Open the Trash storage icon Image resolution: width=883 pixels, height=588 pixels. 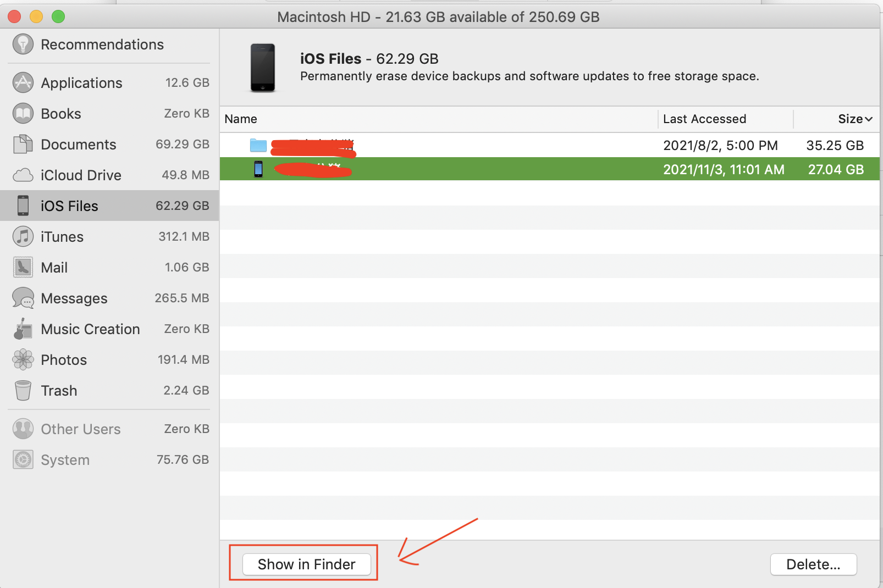point(23,391)
